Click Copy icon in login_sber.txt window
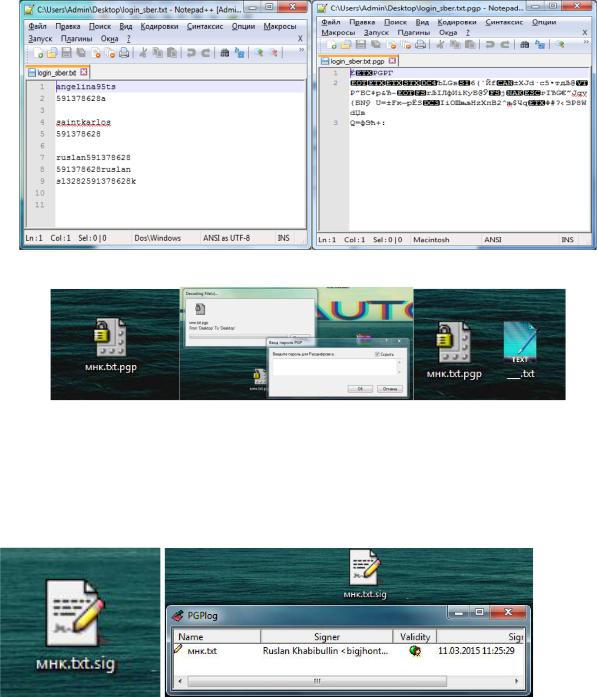597x697 pixels. (157, 53)
